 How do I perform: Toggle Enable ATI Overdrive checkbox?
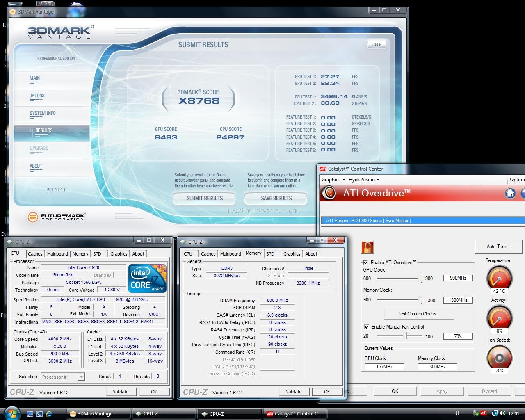pos(365,262)
